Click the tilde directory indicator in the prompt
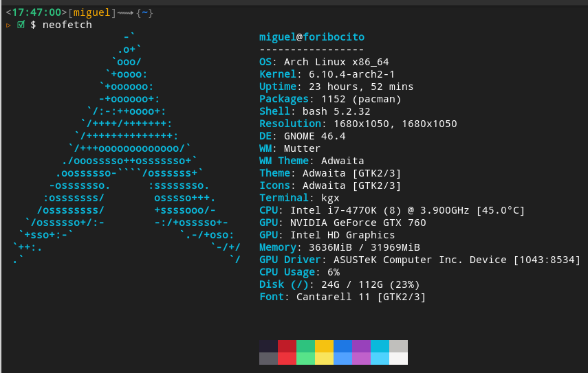This screenshot has height=373, width=588. (144, 13)
